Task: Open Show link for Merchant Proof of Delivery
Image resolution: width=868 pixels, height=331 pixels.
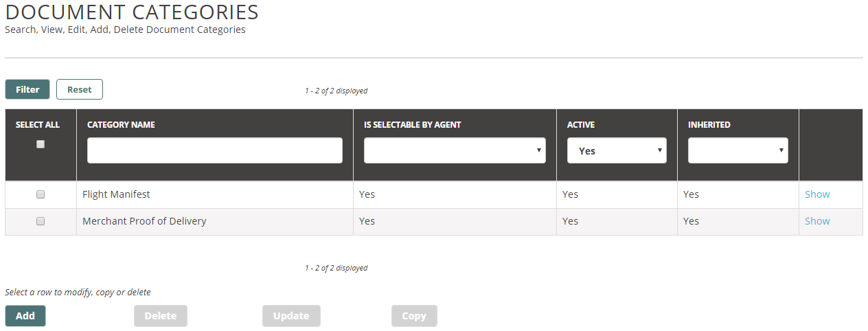Action: click(817, 221)
